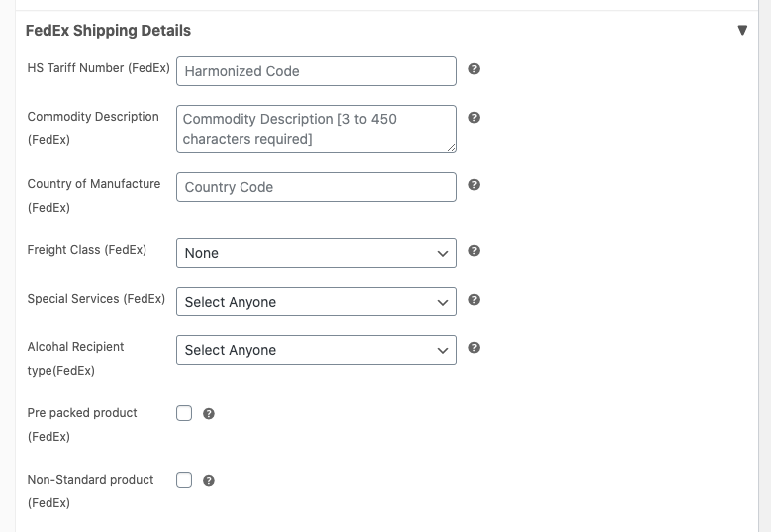Click help icon beside Special Services dropdown
771x532 pixels.
point(474,300)
